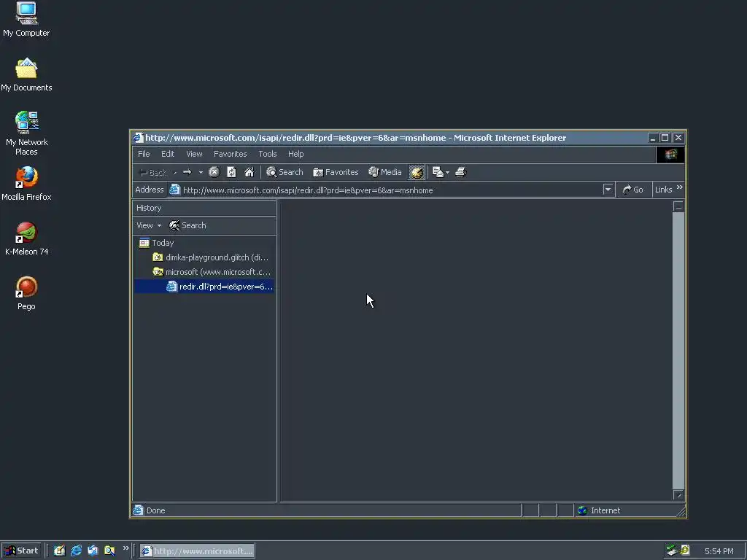Click Search in the History pane
Viewport: 747px width, 560px height.
click(187, 225)
